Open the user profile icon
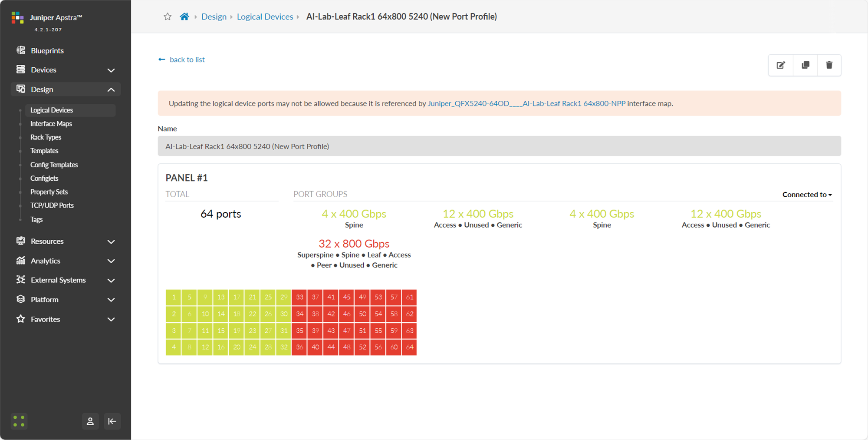This screenshot has width=868, height=440. pyautogui.click(x=90, y=421)
